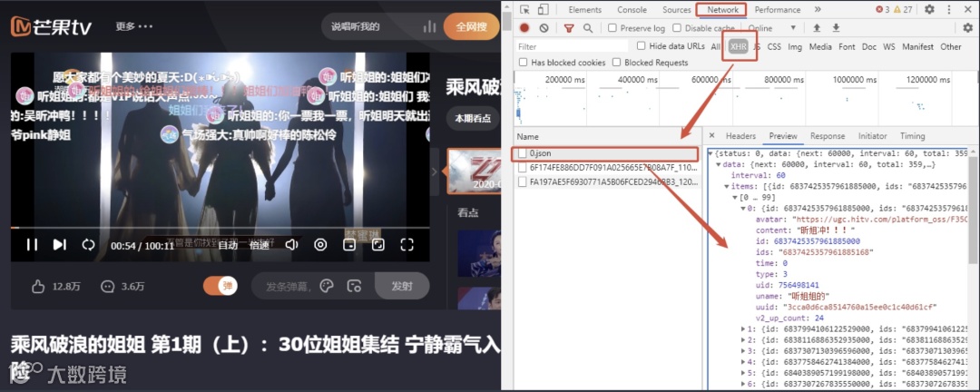Image resolution: width=980 pixels, height=392 pixels.
Task: Click the 全网搜 search button
Action: (471, 27)
